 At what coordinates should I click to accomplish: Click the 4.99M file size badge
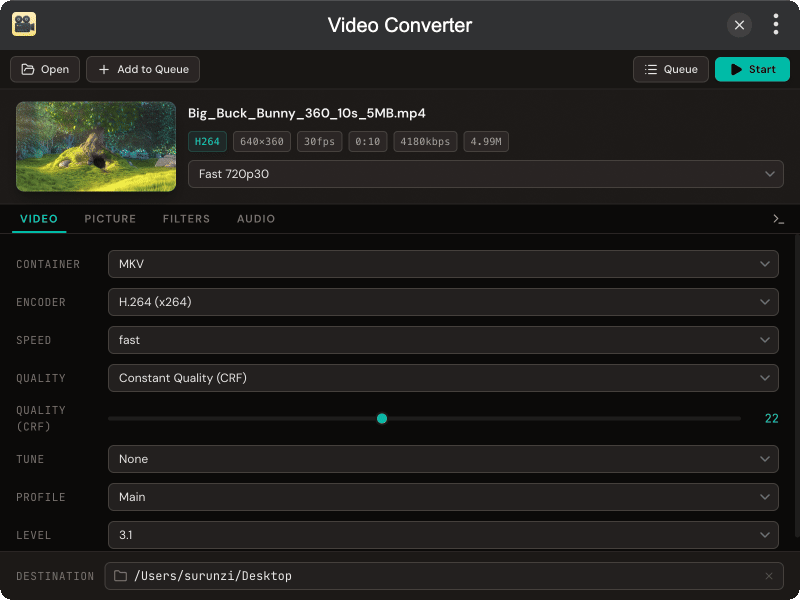[486, 142]
